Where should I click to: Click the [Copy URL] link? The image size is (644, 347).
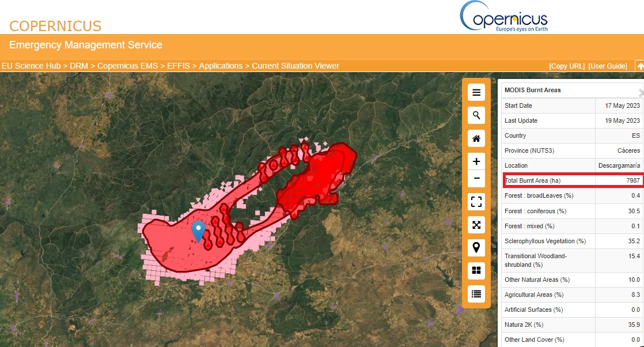[567, 66]
